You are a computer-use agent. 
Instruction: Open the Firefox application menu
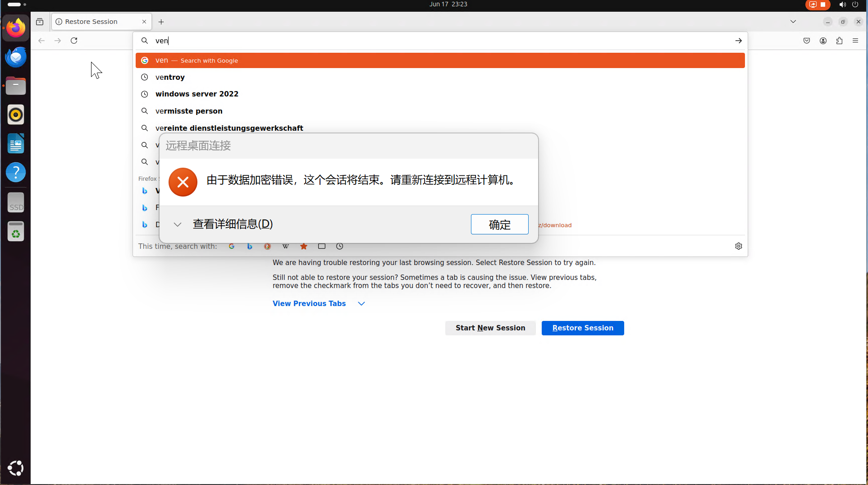click(855, 41)
